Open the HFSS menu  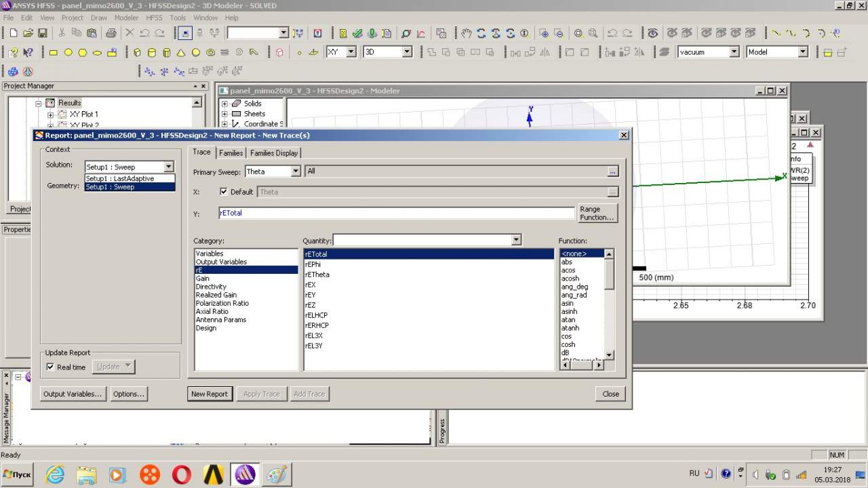[154, 18]
